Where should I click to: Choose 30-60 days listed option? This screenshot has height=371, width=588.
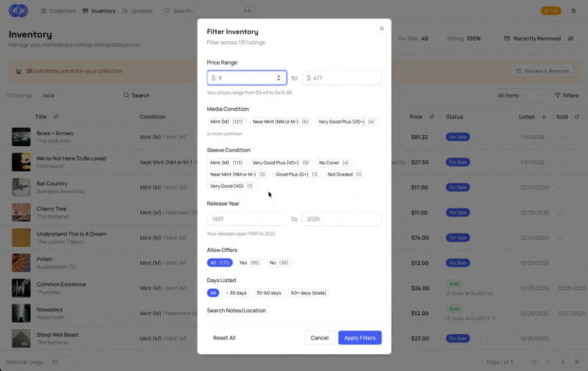point(268,293)
